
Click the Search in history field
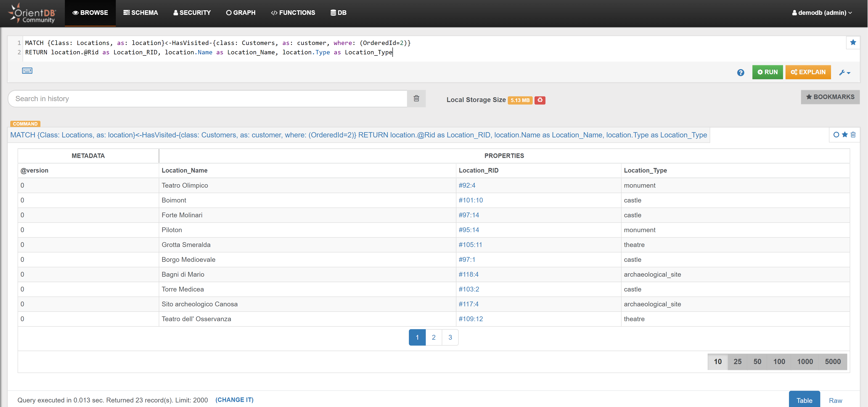(x=207, y=99)
